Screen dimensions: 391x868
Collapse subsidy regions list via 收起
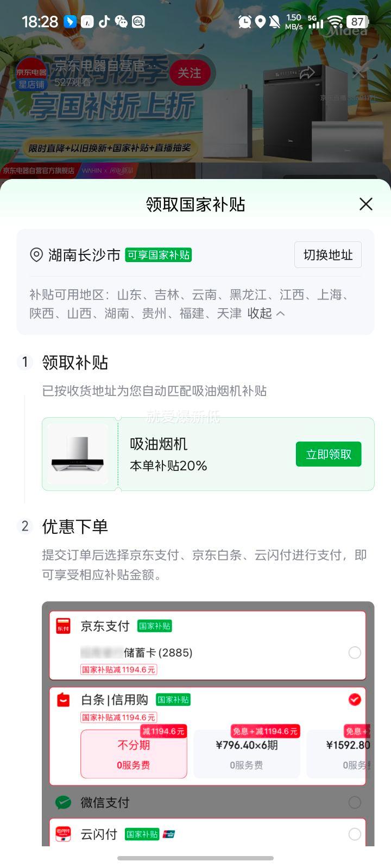tap(266, 313)
